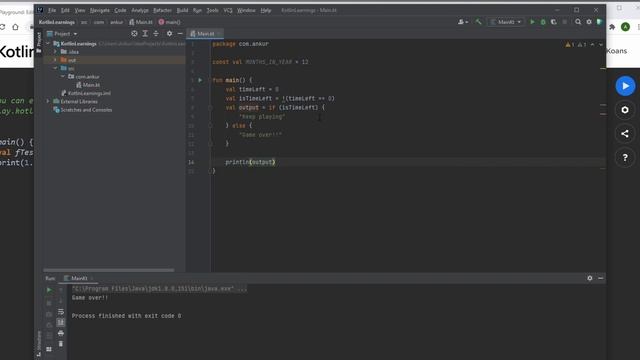Click the Build hammer icon
The height and width of the screenshot is (360, 640).
[x=478, y=22]
